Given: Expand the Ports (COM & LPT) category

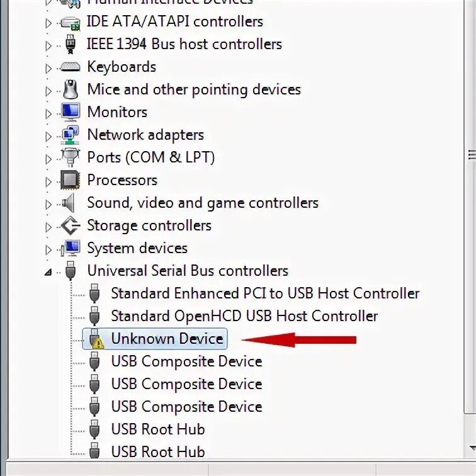Looking at the screenshot, I should click(48, 158).
